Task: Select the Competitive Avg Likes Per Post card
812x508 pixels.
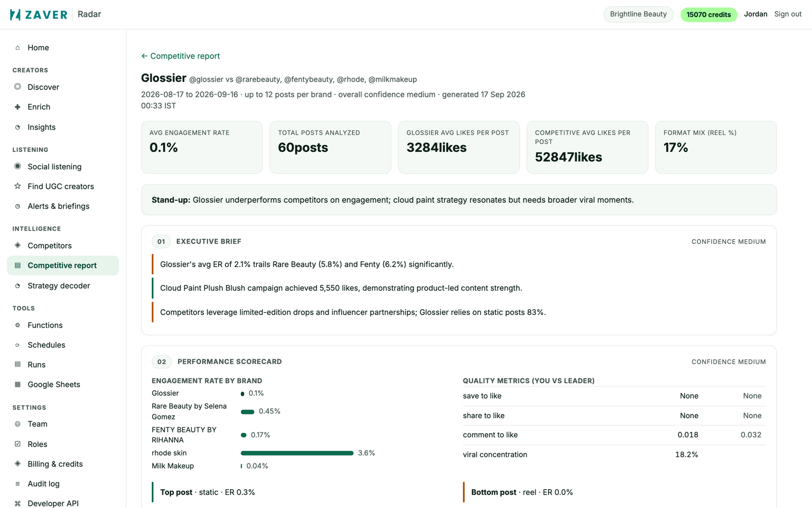Action: click(587, 147)
